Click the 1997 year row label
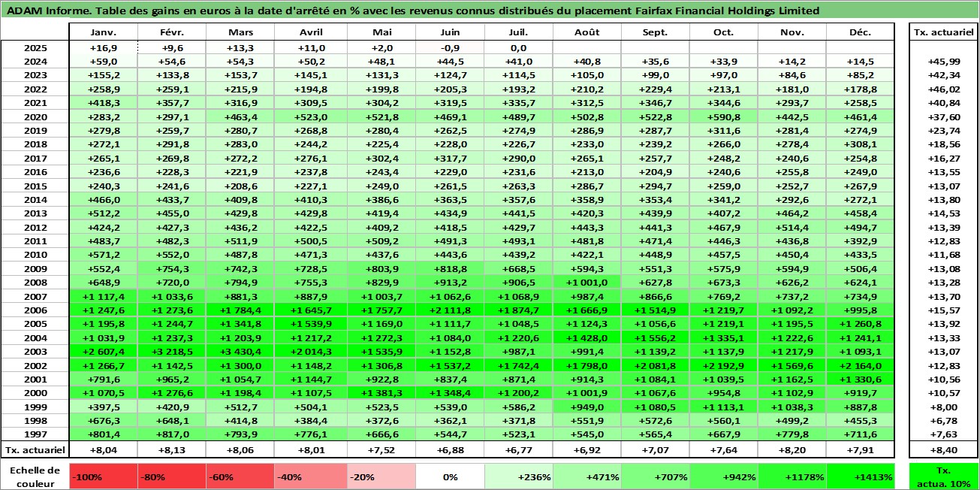Image resolution: width=980 pixels, height=490 pixels. click(35, 434)
